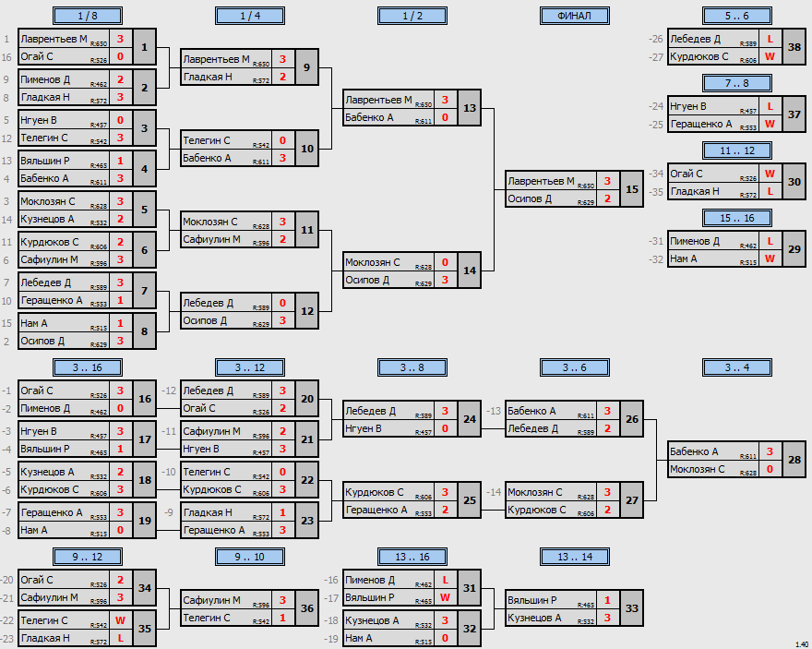Click Геращенко А in match 37
Screen dimensions: 812x649
[701, 125]
